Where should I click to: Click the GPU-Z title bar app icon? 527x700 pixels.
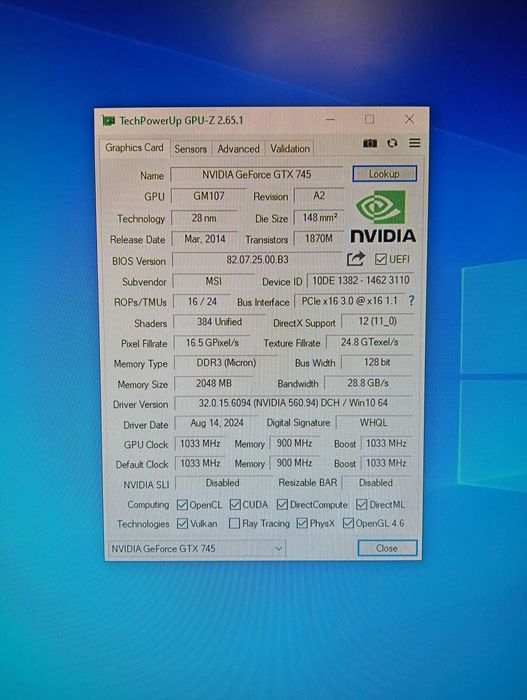(108, 121)
